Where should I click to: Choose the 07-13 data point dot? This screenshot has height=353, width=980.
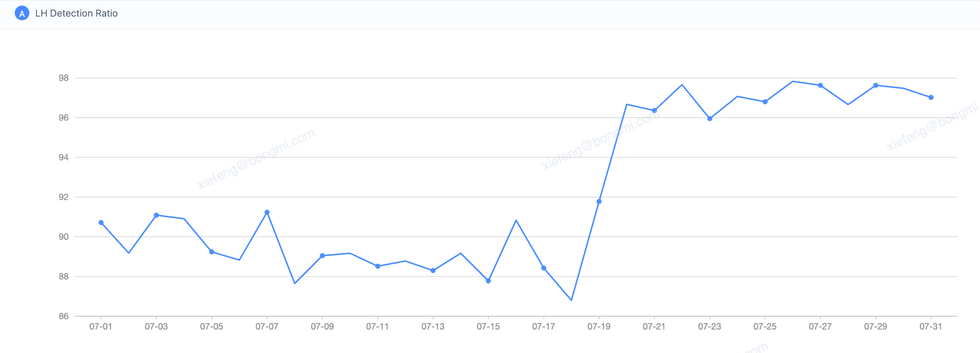433,271
